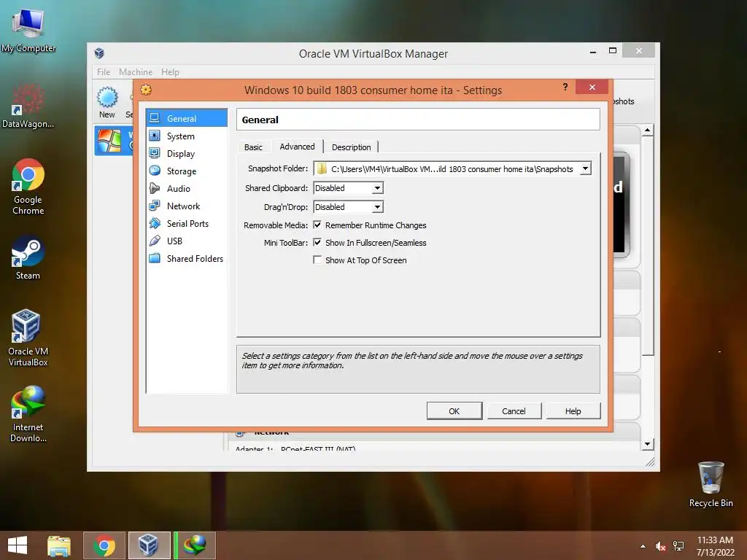The width and height of the screenshot is (747, 560).
Task: Toggle Show In Fullscreen/Seamless checkbox
Action: pos(317,242)
